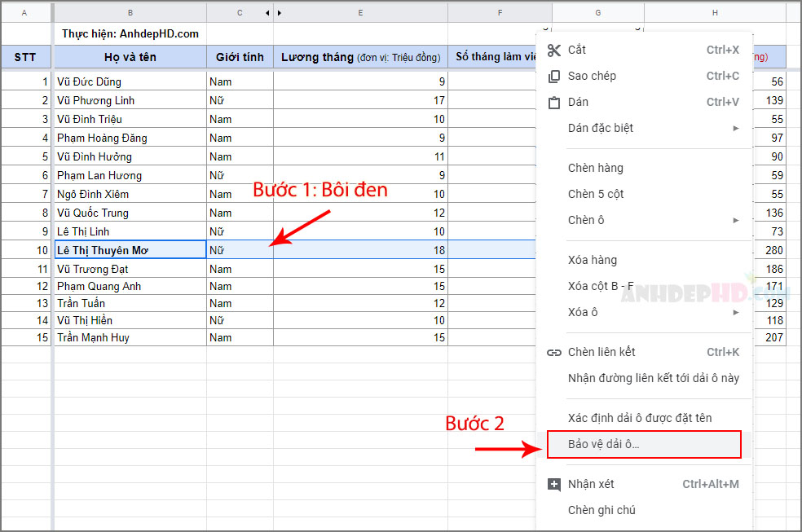Screen dimensions: 802x532
Task: Click the Sao chép copy icon
Action: 554,76
